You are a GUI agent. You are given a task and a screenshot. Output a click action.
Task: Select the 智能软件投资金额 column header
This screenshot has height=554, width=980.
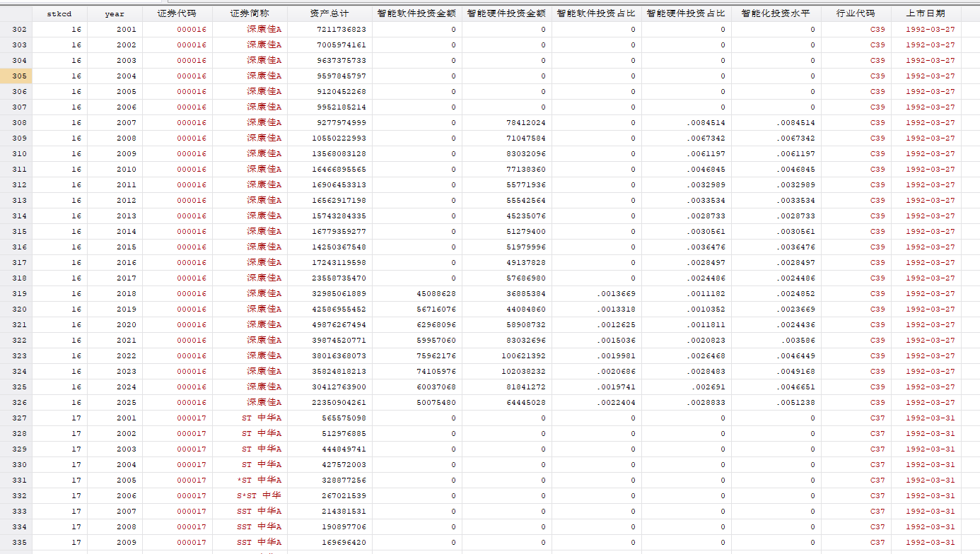416,13
